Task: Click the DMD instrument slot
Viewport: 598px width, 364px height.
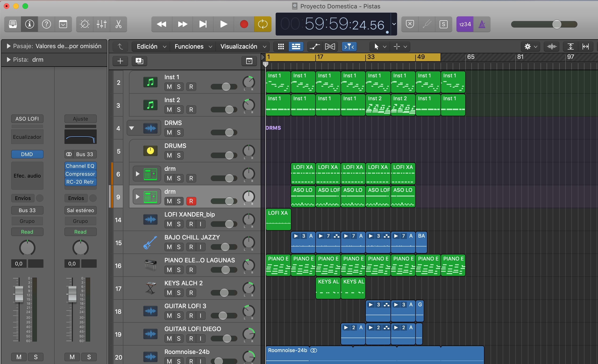Action: (27, 154)
